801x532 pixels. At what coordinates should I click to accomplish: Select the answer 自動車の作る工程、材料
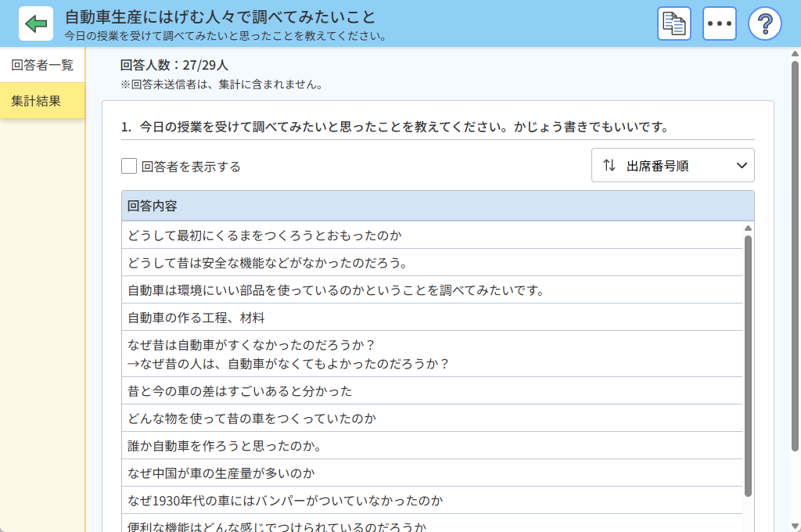coord(196,318)
